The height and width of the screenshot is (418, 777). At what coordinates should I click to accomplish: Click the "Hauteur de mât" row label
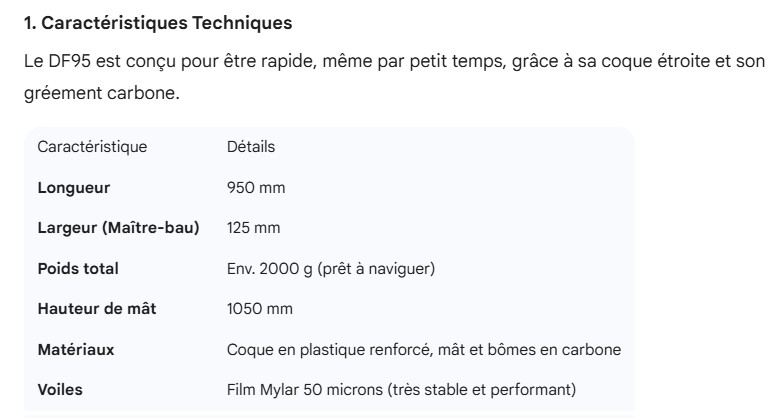tap(96, 309)
